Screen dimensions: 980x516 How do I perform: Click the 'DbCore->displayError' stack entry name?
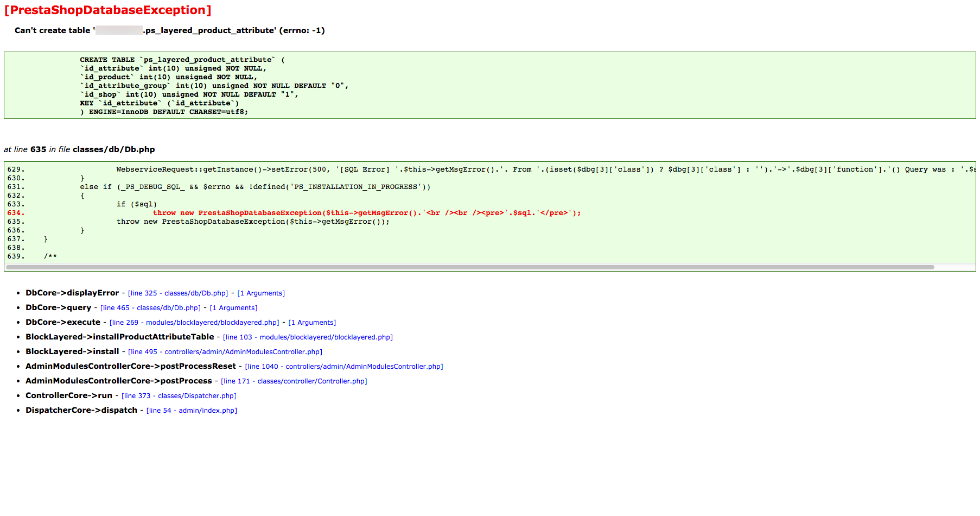pyautogui.click(x=72, y=293)
